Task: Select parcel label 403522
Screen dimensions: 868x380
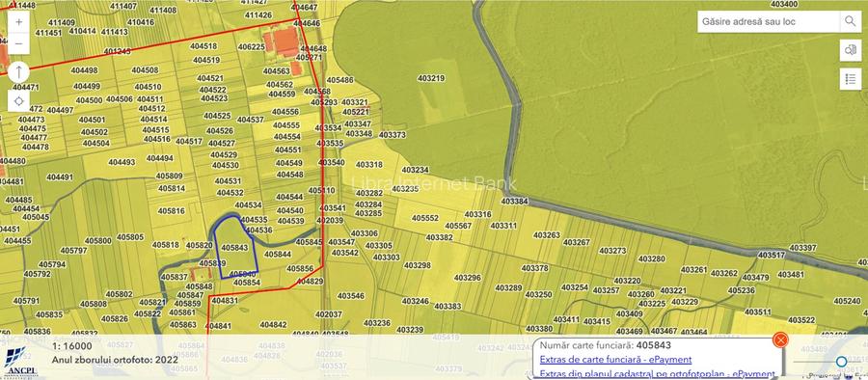Action: pos(801,320)
